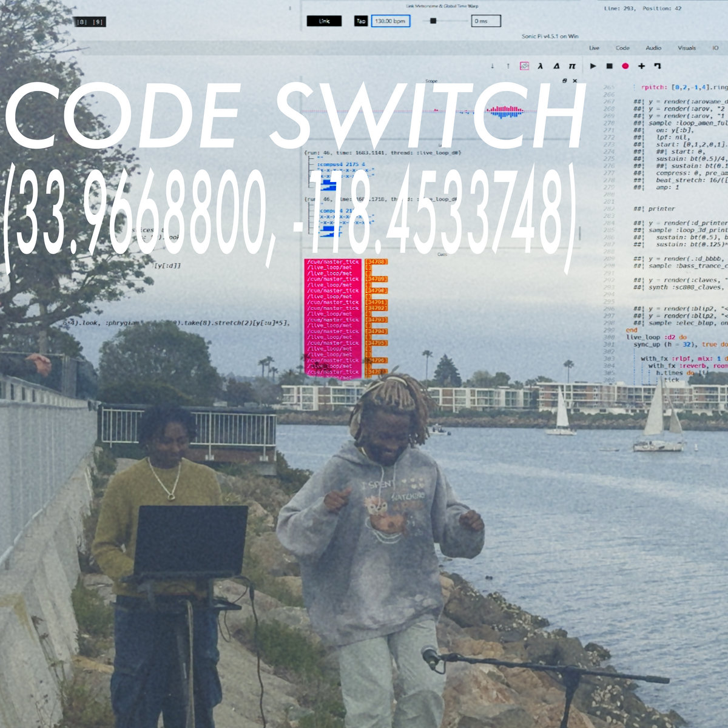Start recording with the red Record button

(625, 66)
